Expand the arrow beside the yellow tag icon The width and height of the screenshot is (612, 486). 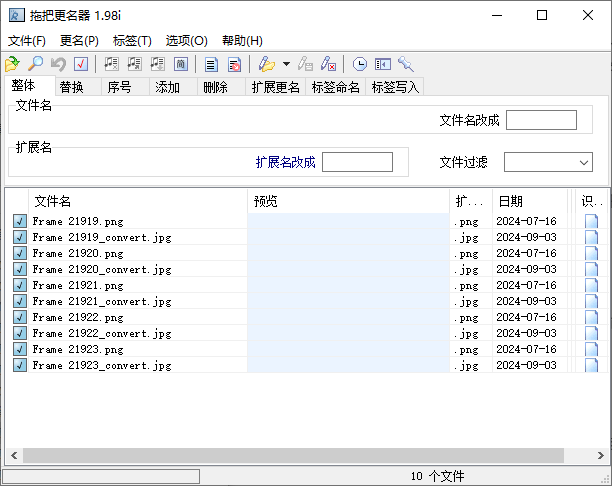(x=286, y=64)
